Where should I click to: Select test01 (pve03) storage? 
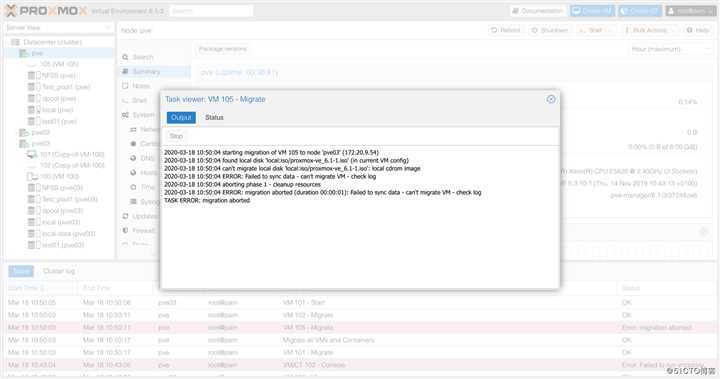tap(63, 245)
